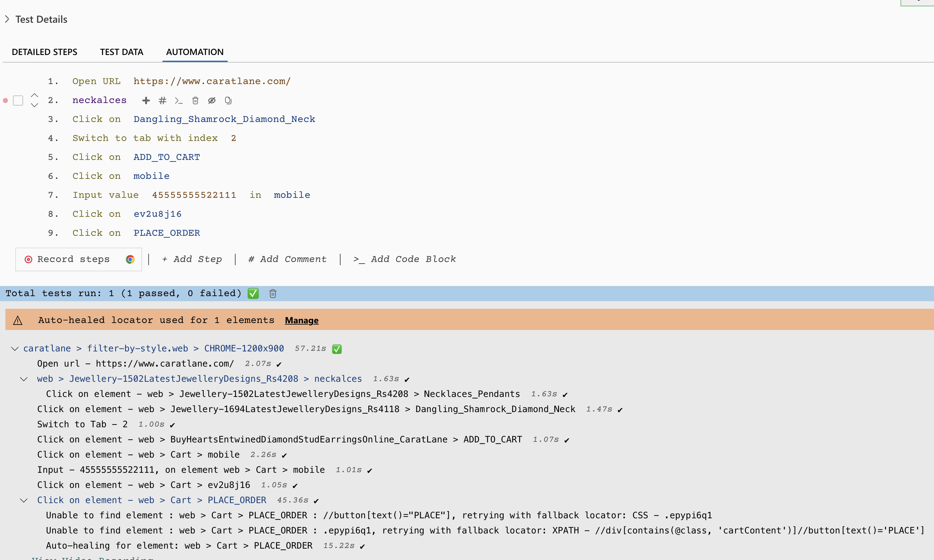Move step 2 up with arrow
This screenshot has width=934, height=560.
[x=34, y=95]
